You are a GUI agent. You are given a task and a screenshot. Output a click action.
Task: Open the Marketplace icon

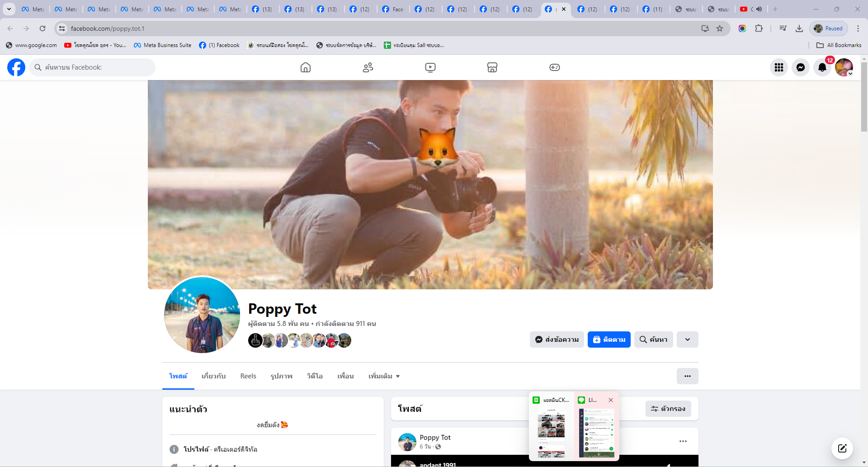pos(492,67)
